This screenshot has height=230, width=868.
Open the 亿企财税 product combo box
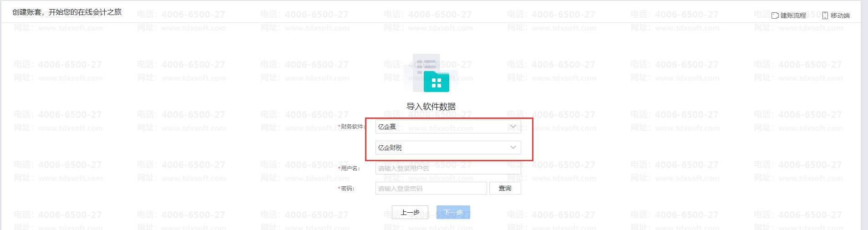442,148
